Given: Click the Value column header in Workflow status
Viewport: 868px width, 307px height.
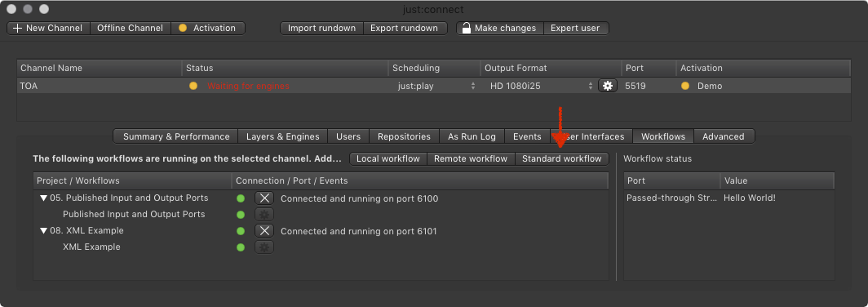Looking at the screenshot, I should pos(777,180).
